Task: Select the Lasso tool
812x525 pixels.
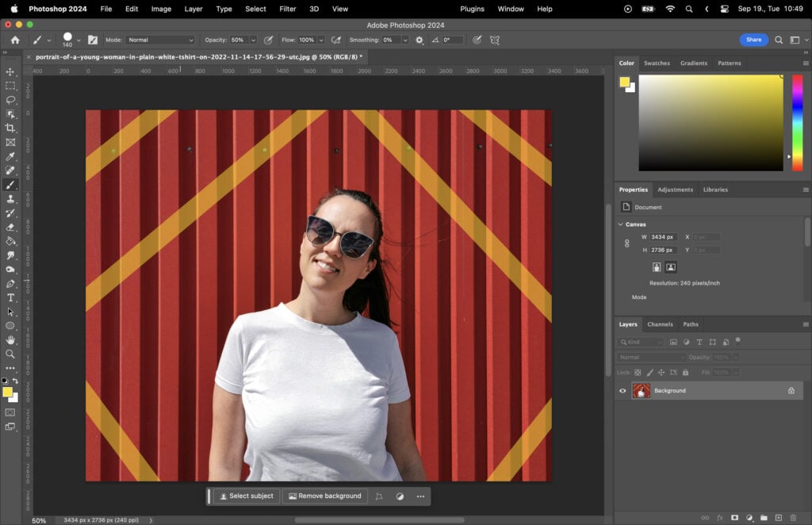Action: pyautogui.click(x=11, y=98)
